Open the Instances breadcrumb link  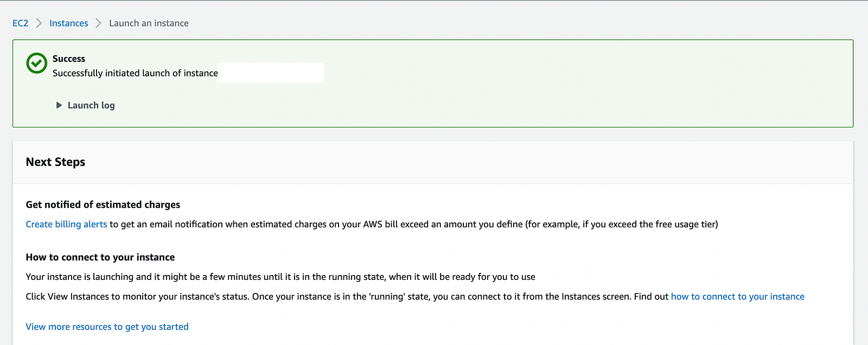click(69, 23)
